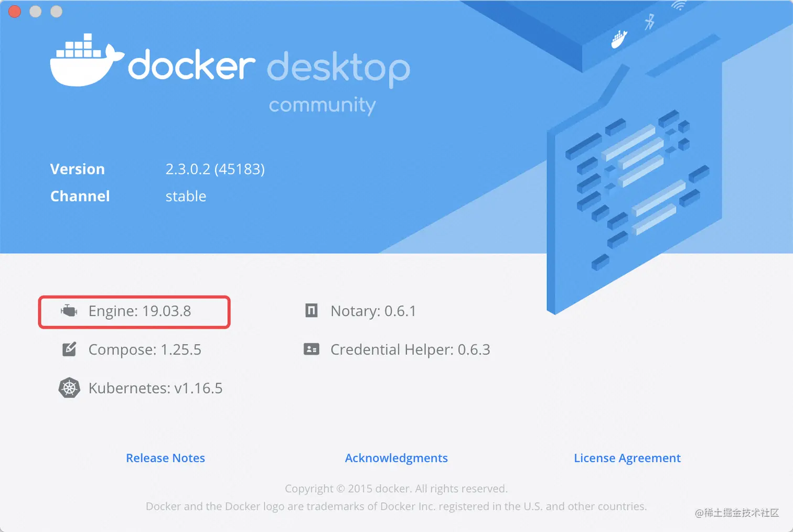Click the copyright 2015 docker line
This screenshot has height=532, width=793.
click(x=396, y=488)
